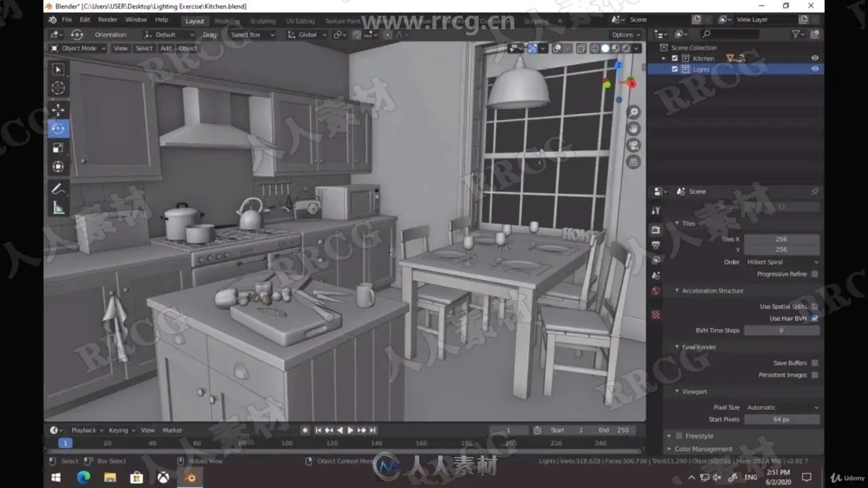
Task: Open the Render properties tab icon
Action: coord(656,230)
